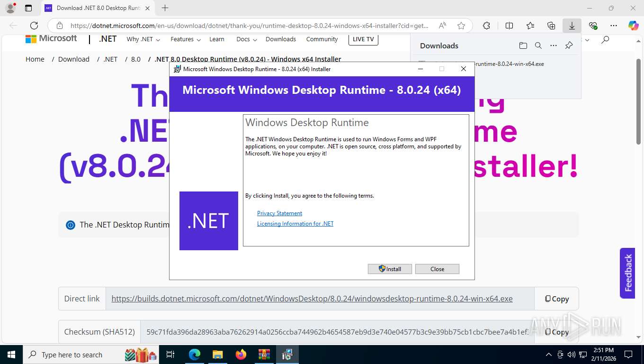Open downloads folder icon in Downloads panel

tap(523, 45)
